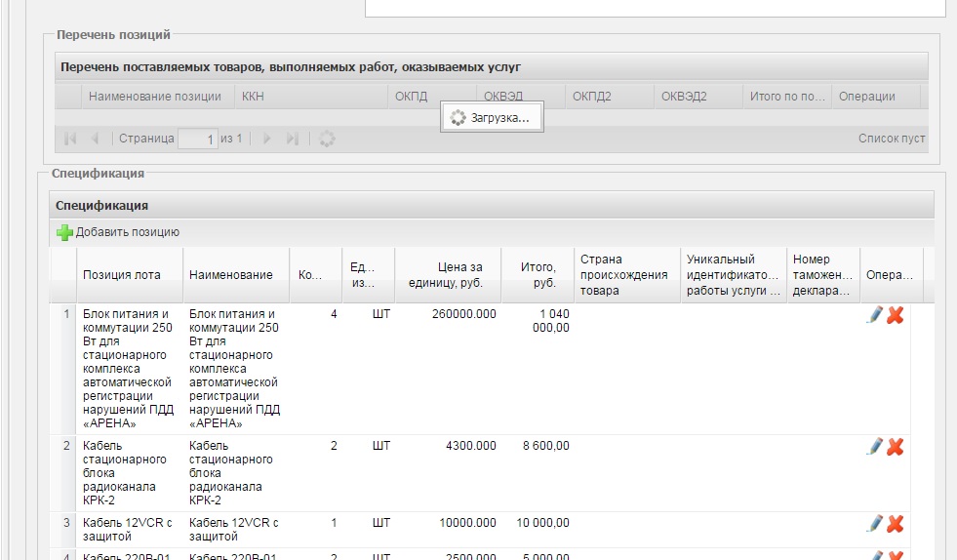Click Добавить позицию button

[118, 232]
